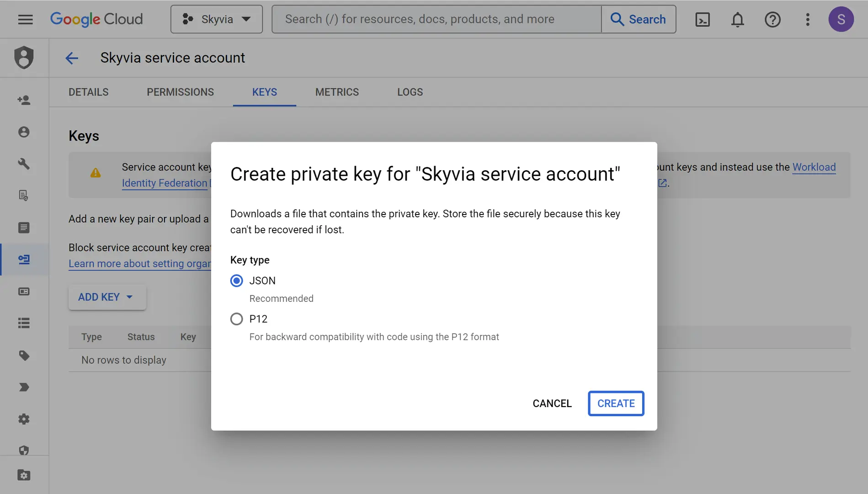Open the help question mark menu
Image resolution: width=868 pixels, height=494 pixels.
pyautogui.click(x=772, y=20)
